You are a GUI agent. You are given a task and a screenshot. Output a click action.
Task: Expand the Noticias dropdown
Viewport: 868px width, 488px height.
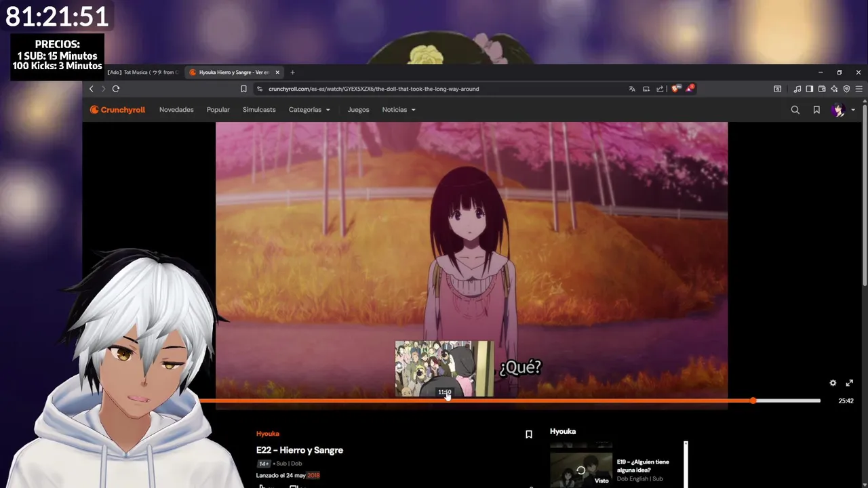tap(399, 110)
